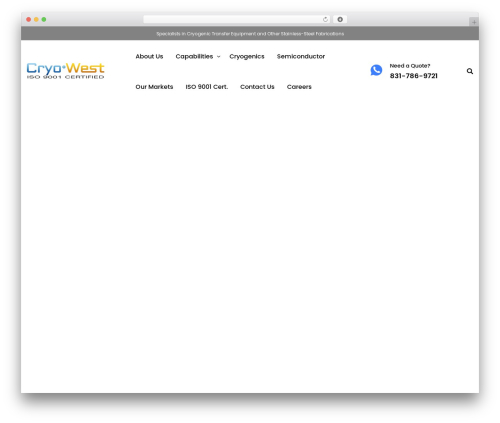Close the browser window with the red button
The image size is (500, 423).
(x=29, y=19)
